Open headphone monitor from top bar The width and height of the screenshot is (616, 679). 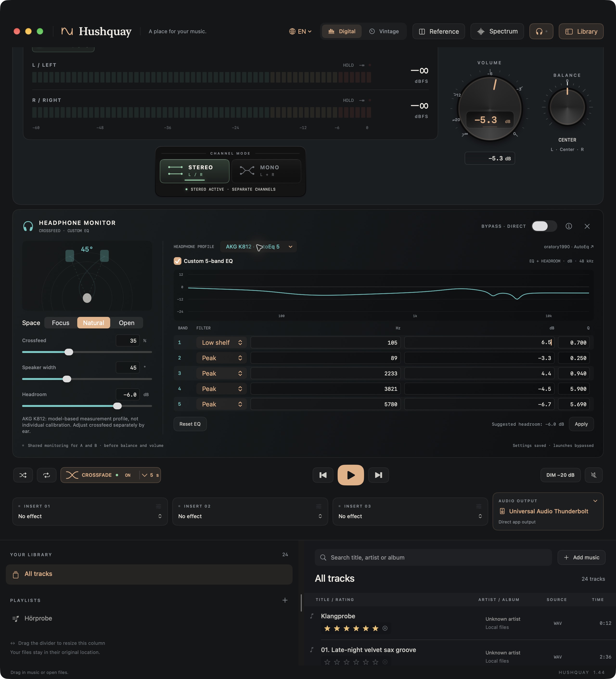click(541, 31)
